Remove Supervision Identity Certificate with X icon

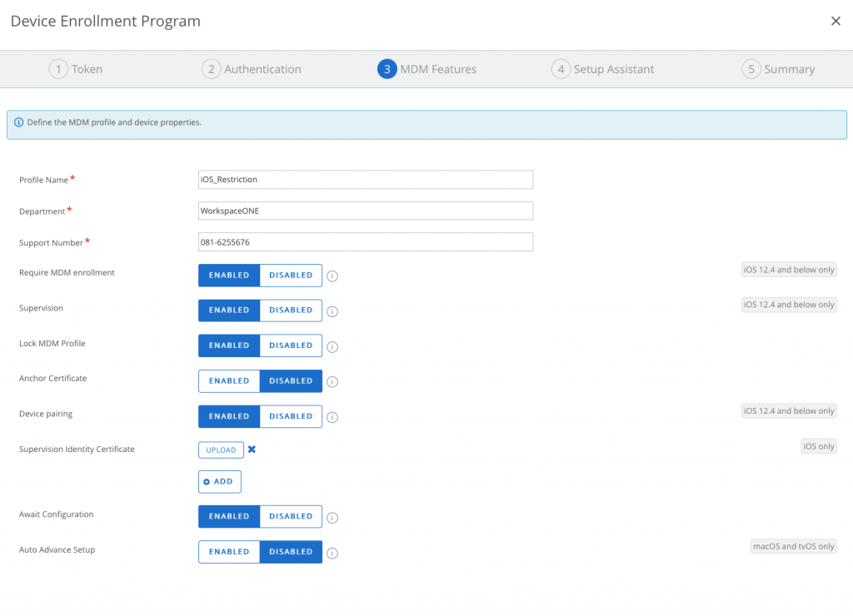point(252,450)
